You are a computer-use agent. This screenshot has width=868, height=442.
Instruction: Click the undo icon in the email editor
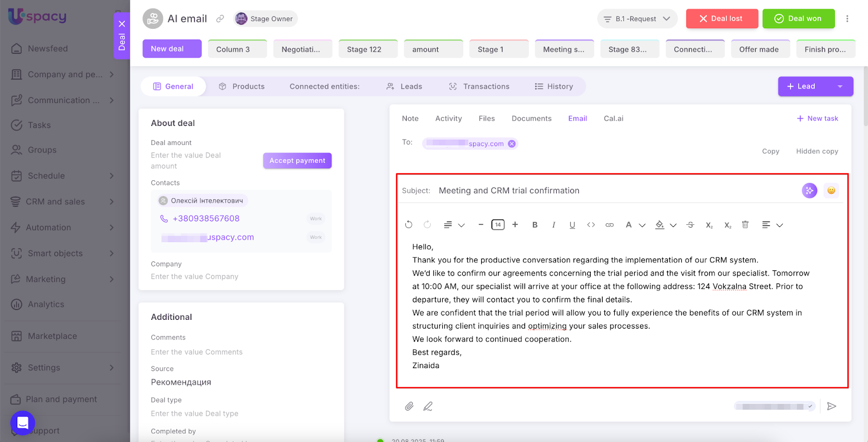click(x=409, y=225)
